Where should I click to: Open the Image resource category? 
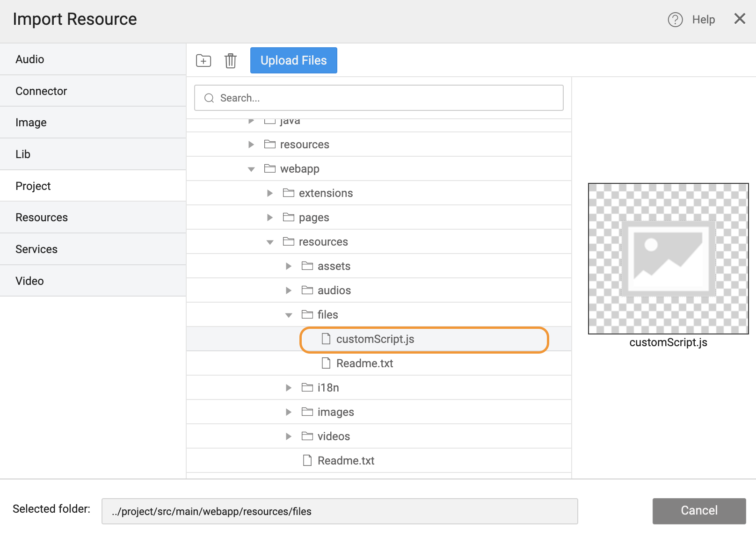(x=31, y=122)
